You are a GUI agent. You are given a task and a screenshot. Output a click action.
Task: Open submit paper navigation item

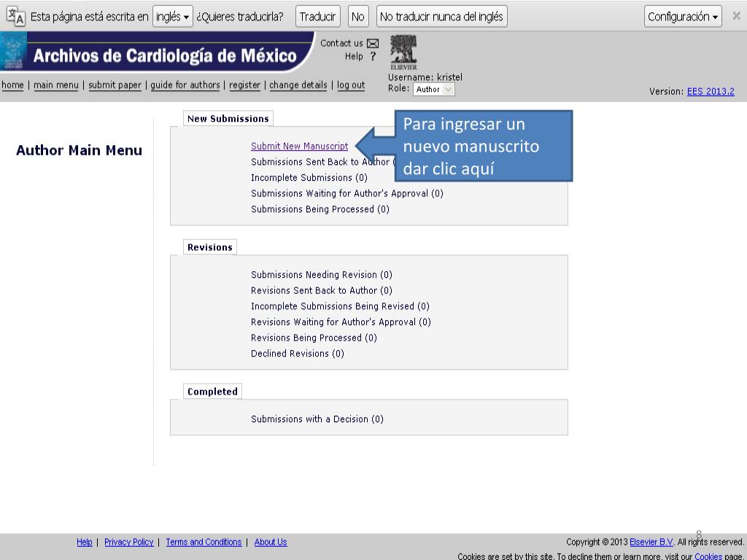(115, 85)
